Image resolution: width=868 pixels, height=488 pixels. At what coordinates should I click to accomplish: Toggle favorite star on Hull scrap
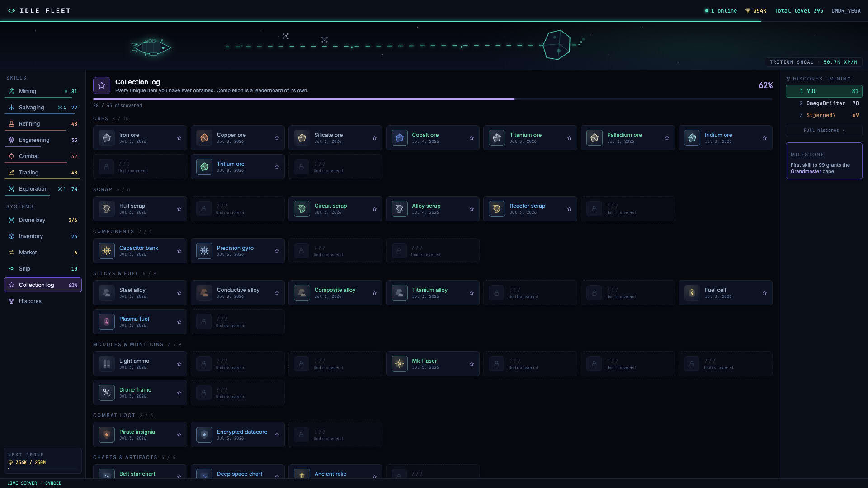tap(179, 209)
